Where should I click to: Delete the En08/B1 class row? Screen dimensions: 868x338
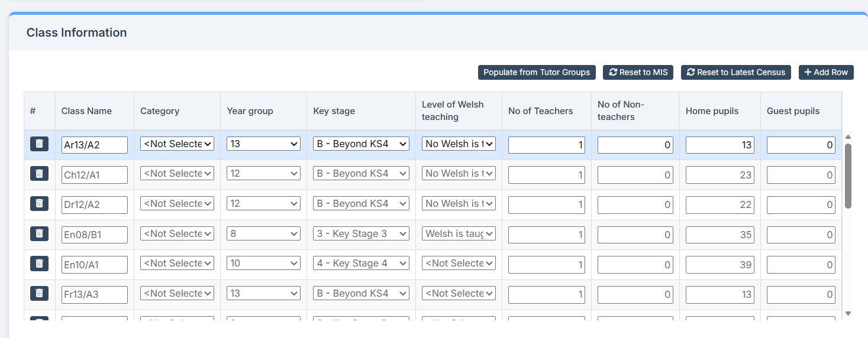coord(39,233)
